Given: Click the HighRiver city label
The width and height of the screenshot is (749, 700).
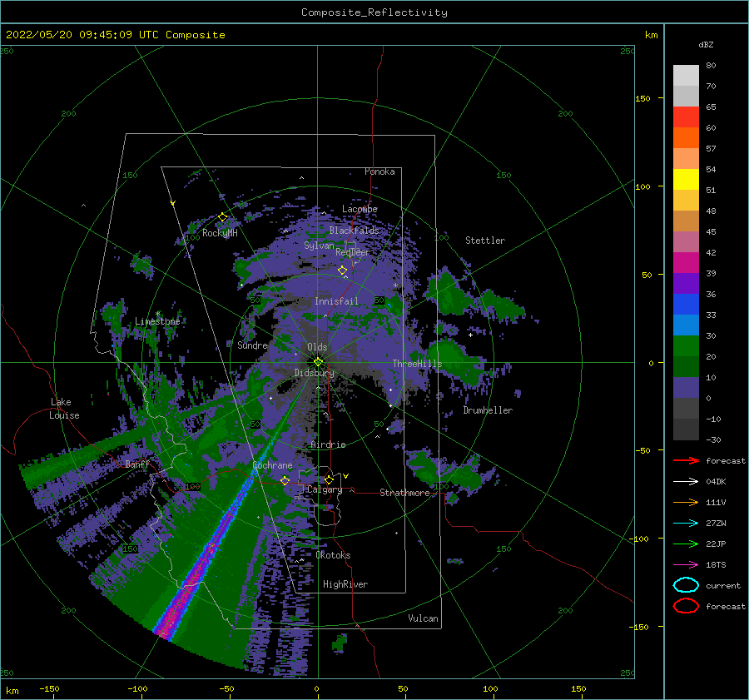Looking at the screenshot, I should click(x=345, y=584).
